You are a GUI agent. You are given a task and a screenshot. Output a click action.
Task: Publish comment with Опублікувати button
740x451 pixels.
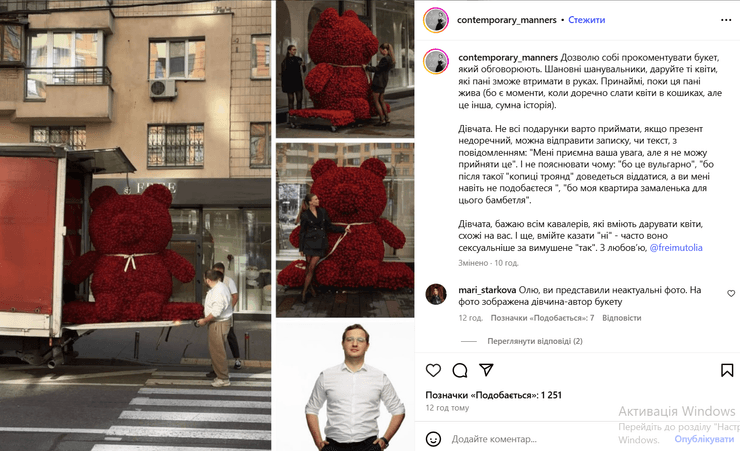[704, 439]
